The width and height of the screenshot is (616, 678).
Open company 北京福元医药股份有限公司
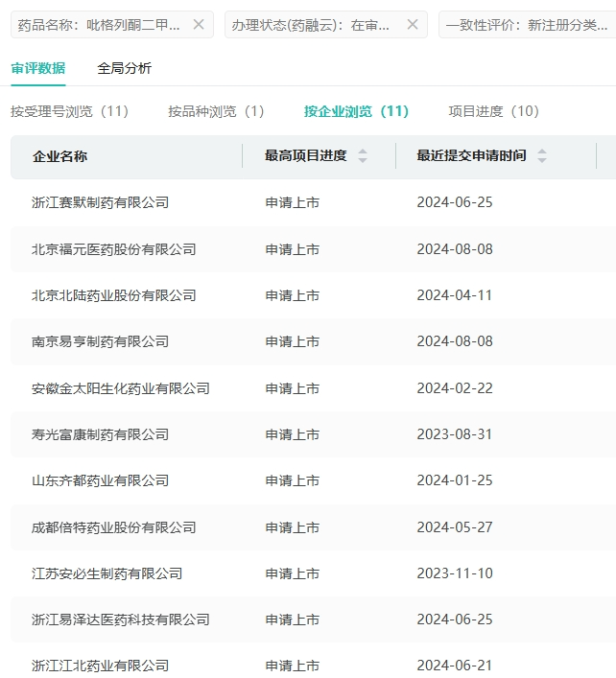point(113,249)
